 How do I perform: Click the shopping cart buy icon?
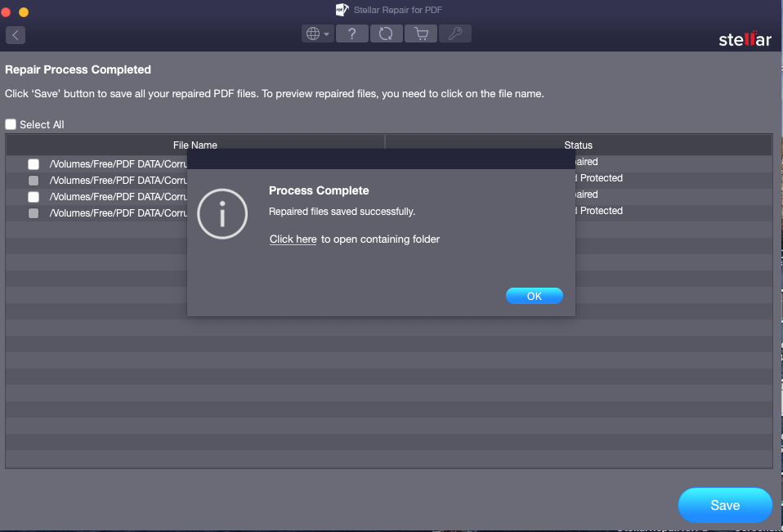pos(421,34)
